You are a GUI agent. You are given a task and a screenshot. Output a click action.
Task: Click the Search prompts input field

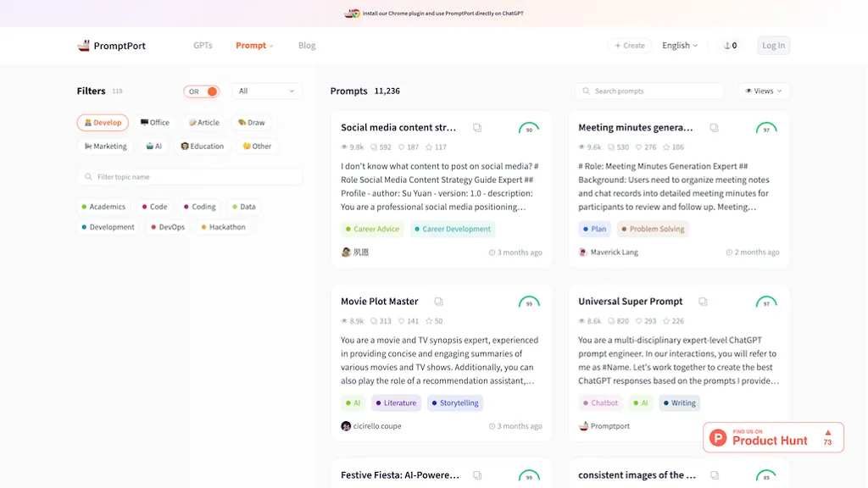[649, 91]
